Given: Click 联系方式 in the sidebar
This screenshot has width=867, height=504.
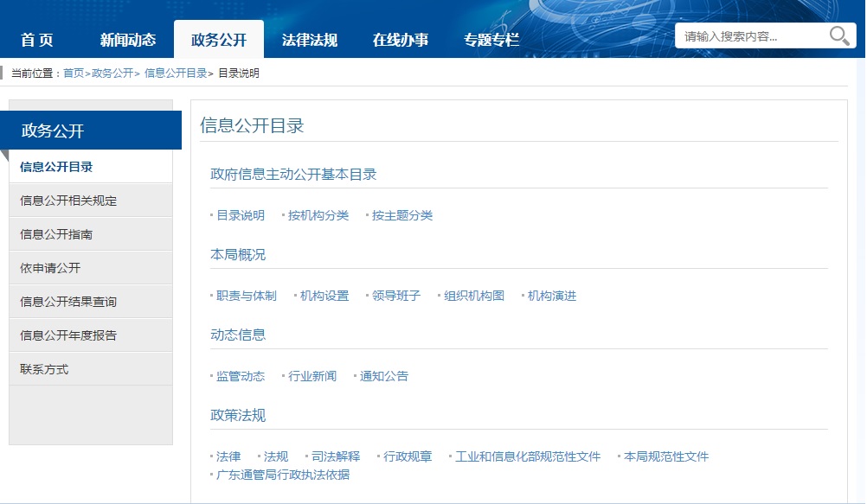Looking at the screenshot, I should point(44,369).
